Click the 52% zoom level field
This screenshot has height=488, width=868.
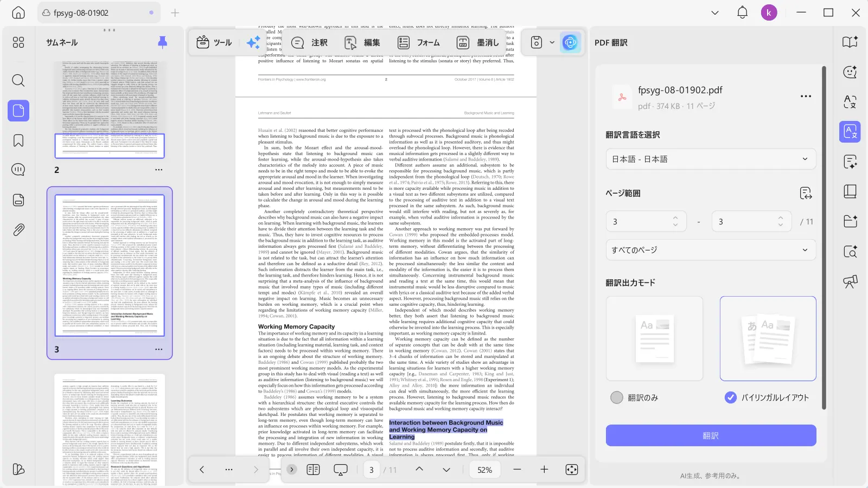(485, 470)
